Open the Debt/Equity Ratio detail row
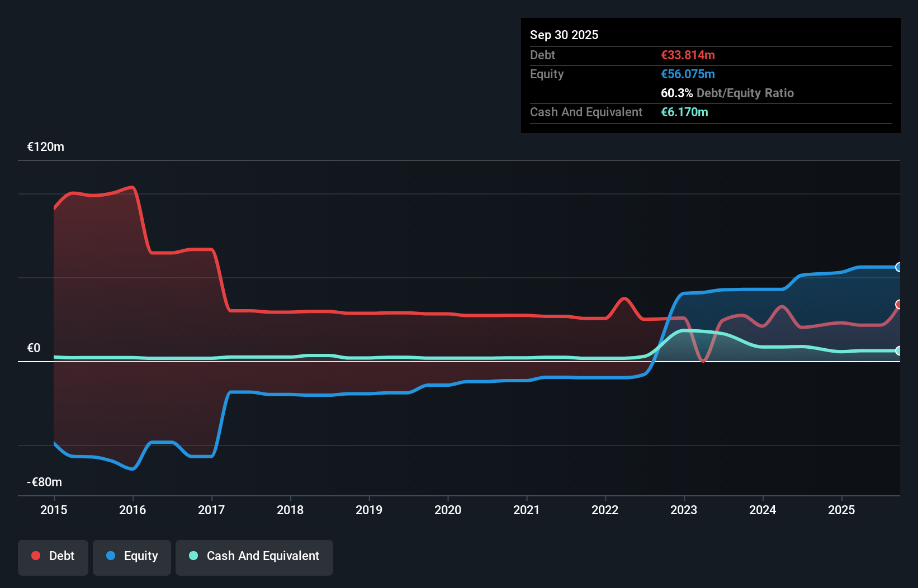Screen dimensions: 918x588 (x=727, y=93)
